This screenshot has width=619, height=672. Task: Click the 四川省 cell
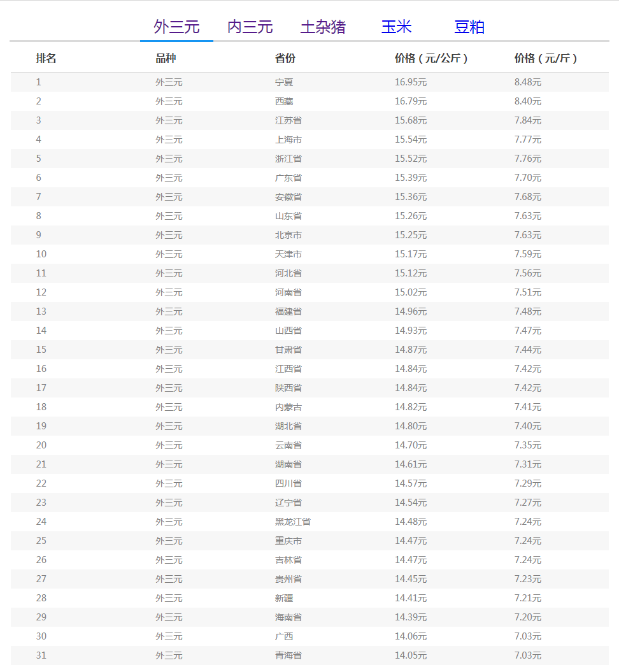(288, 484)
